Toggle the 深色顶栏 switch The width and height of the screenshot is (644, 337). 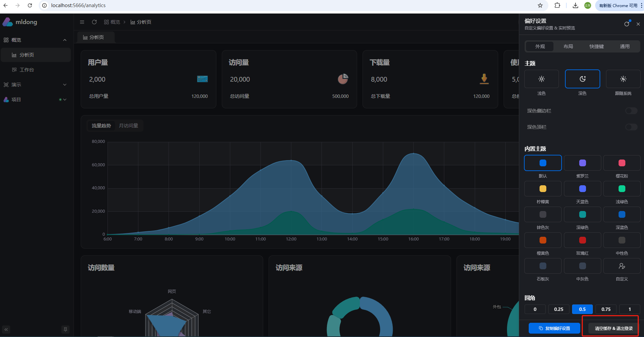631,127
